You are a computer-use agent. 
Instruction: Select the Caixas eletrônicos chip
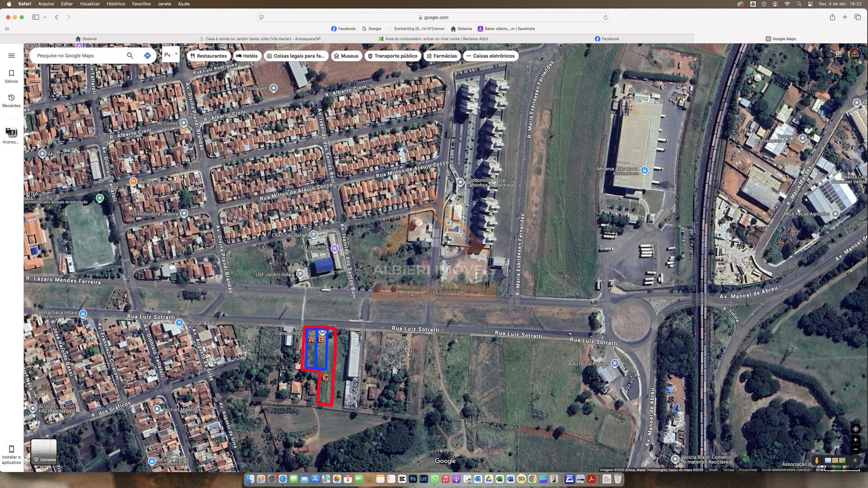pos(491,56)
